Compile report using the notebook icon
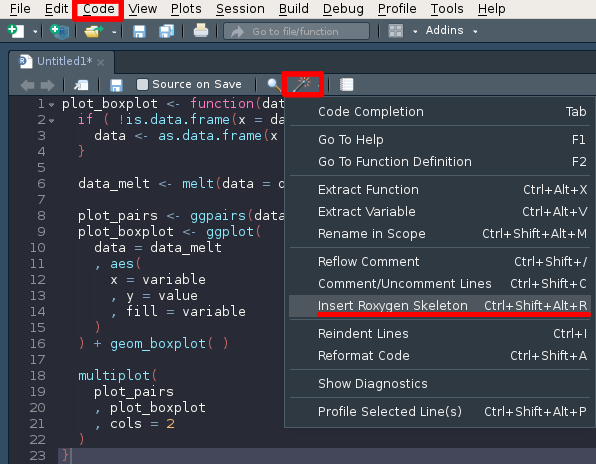The image size is (596, 464). click(346, 84)
